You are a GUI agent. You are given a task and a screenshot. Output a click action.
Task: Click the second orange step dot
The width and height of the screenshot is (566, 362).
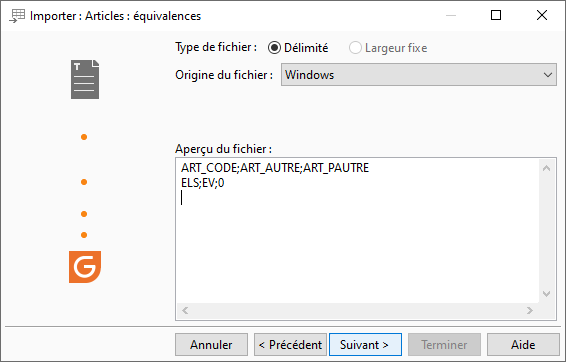click(84, 182)
